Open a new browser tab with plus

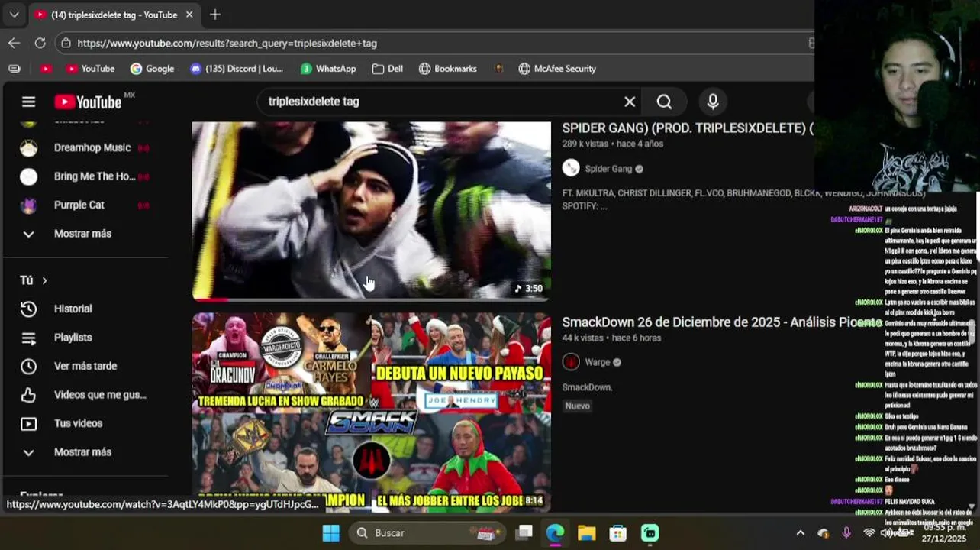215,15
